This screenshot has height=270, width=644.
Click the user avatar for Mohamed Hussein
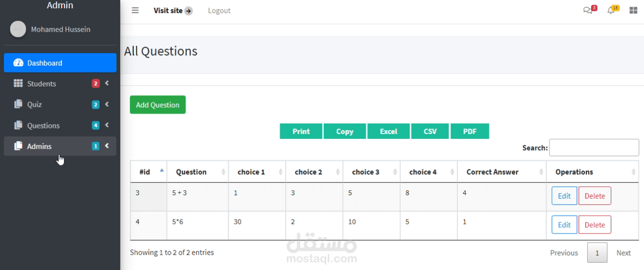[x=18, y=29]
